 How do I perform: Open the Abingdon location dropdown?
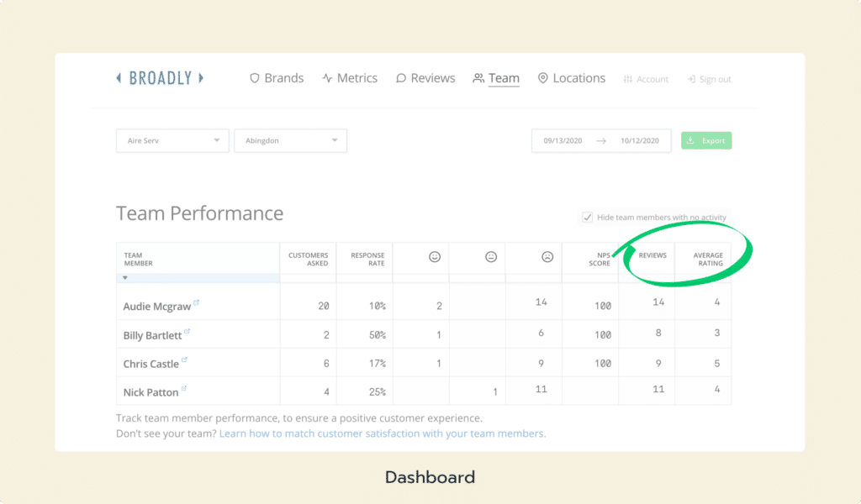[290, 140]
